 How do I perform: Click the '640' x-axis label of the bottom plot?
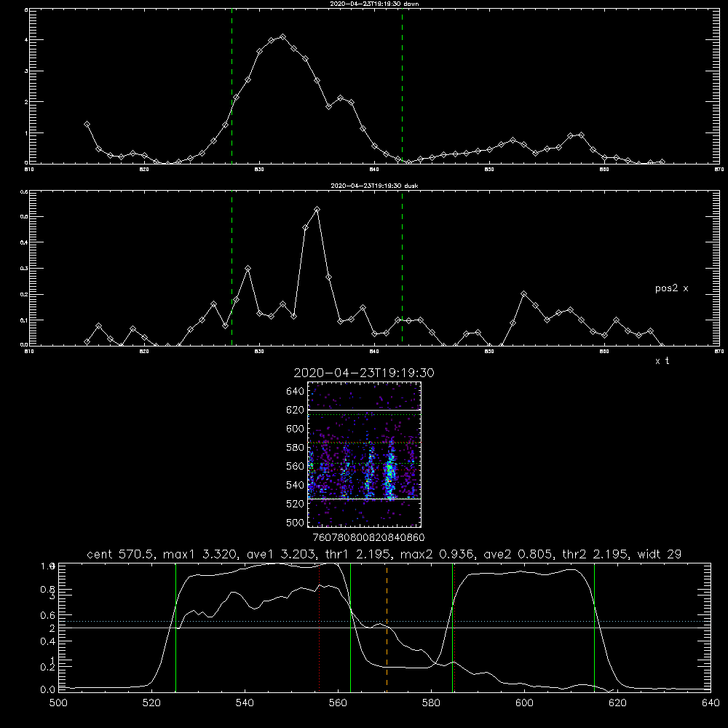[x=711, y=703]
